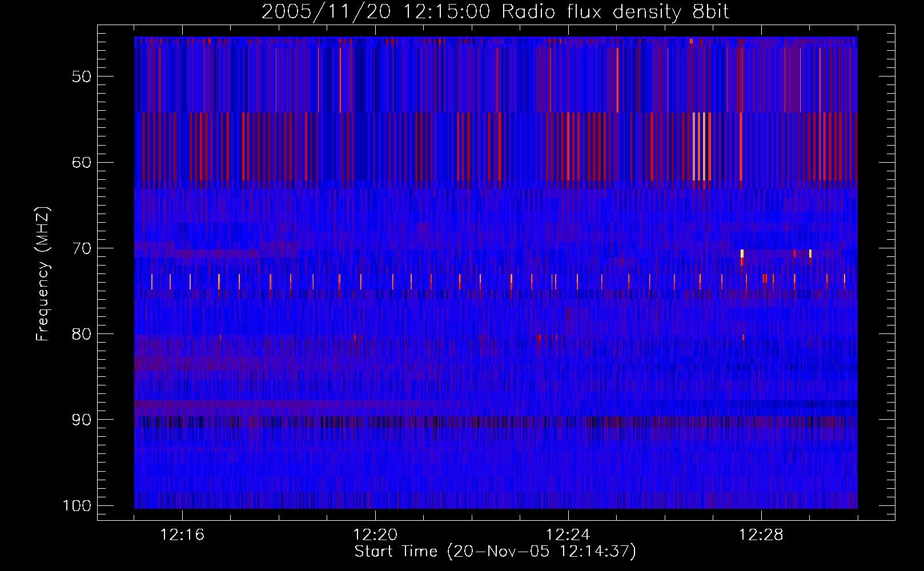Click the "Start Time" x-axis label
The image size is (924, 571).
[x=495, y=552]
